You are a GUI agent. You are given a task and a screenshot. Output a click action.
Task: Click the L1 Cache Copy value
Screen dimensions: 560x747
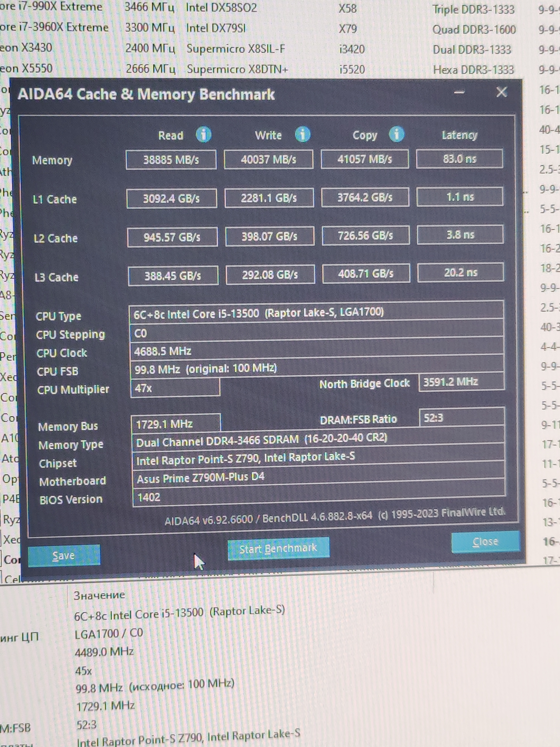[x=365, y=197]
